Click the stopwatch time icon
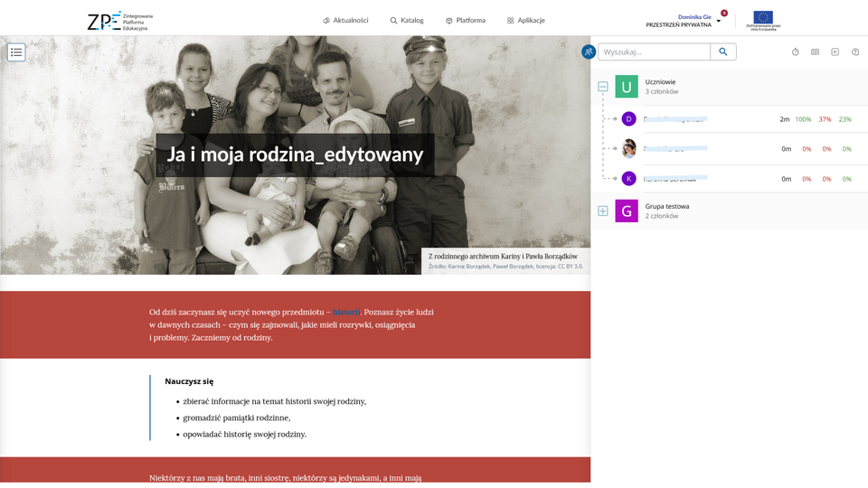The width and height of the screenshot is (868, 488). [796, 52]
